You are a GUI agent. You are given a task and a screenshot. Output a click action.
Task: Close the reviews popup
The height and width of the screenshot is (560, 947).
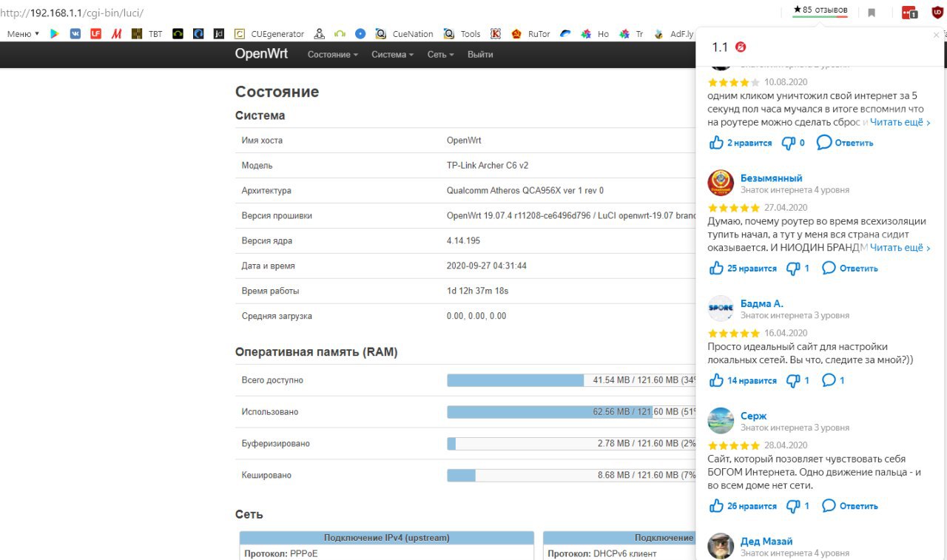tap(937, 35)
